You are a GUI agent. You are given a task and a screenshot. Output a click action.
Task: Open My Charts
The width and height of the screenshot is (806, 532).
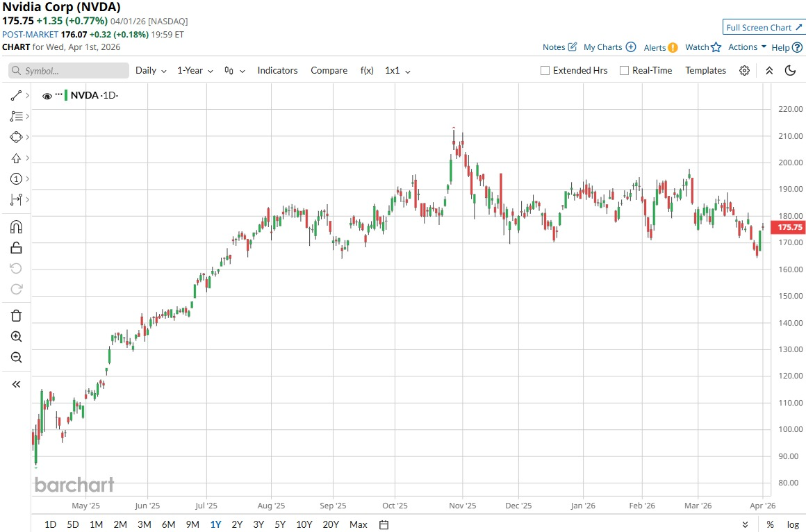(x=609, y=47)
